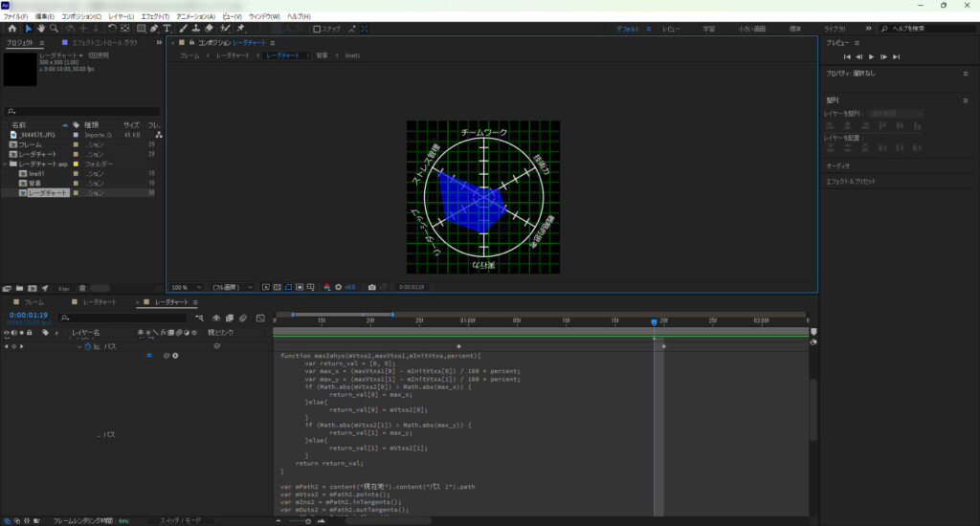The width and height of the screenshot is (980, 526).
Task: Toggle the frame blending switch in timeline
Action: [x=230, y=318]
